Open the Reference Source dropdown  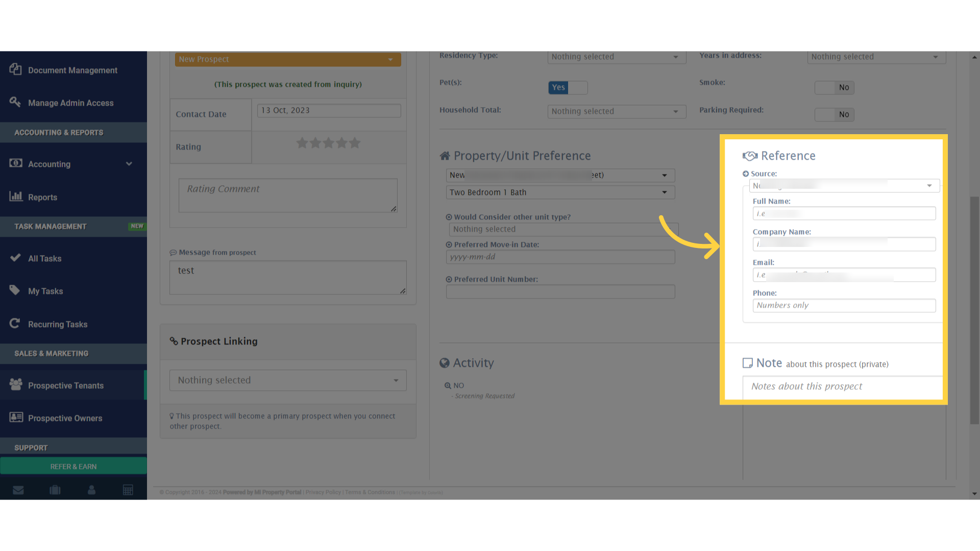tap(845, 186)
